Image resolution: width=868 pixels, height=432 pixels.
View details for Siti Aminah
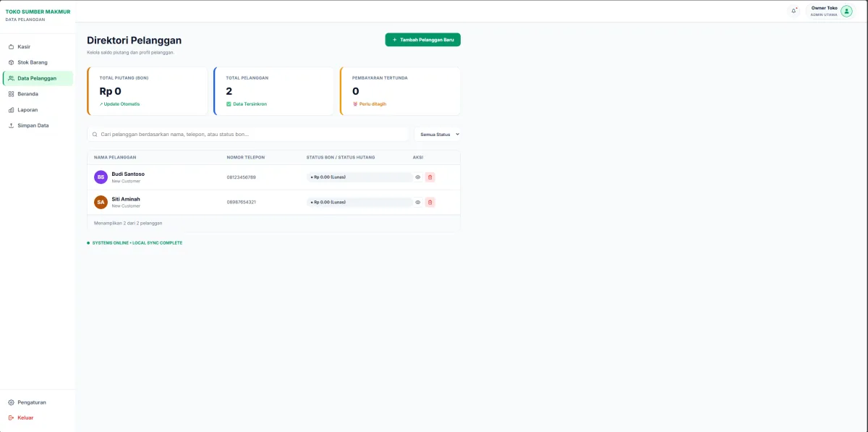click(x=418, y=202)
